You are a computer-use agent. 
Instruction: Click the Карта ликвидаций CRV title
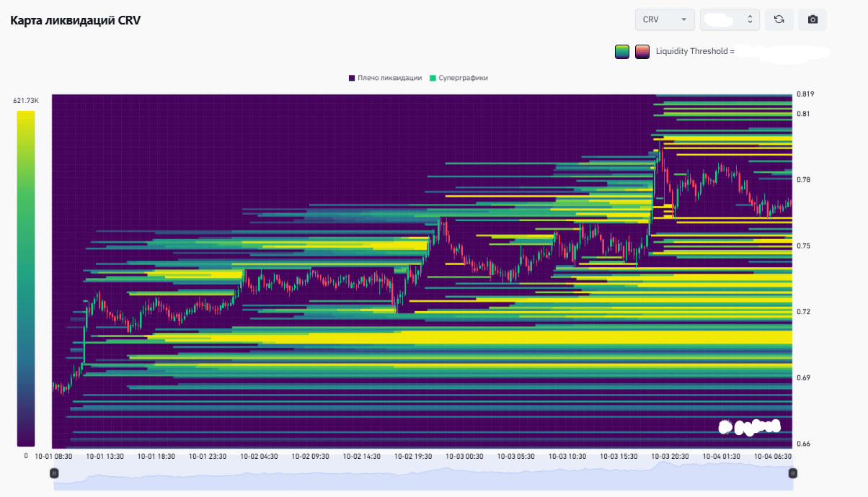click(x=75, y=20)
